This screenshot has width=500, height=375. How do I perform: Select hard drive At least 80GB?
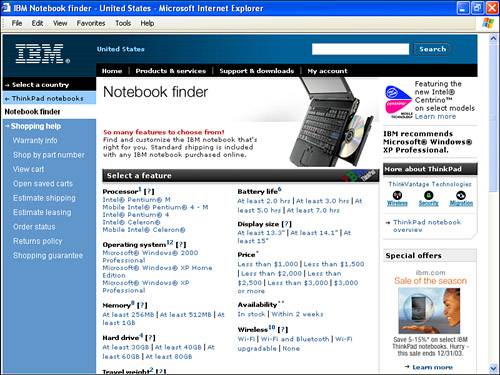coord(169,356)
